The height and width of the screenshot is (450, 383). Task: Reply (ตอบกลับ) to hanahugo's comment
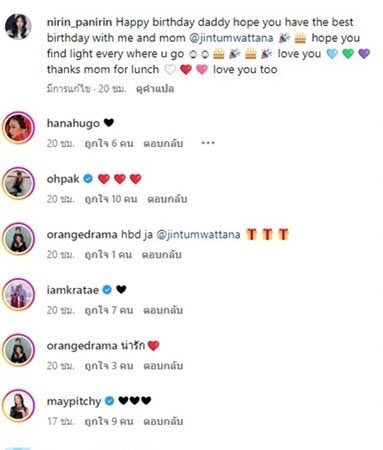point(163,143)
